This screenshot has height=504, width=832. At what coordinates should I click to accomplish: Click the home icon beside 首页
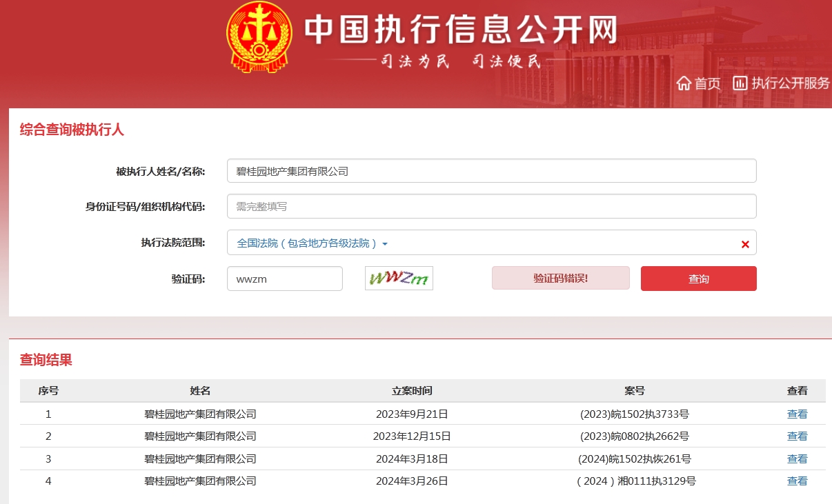click(x=684, y=83)
